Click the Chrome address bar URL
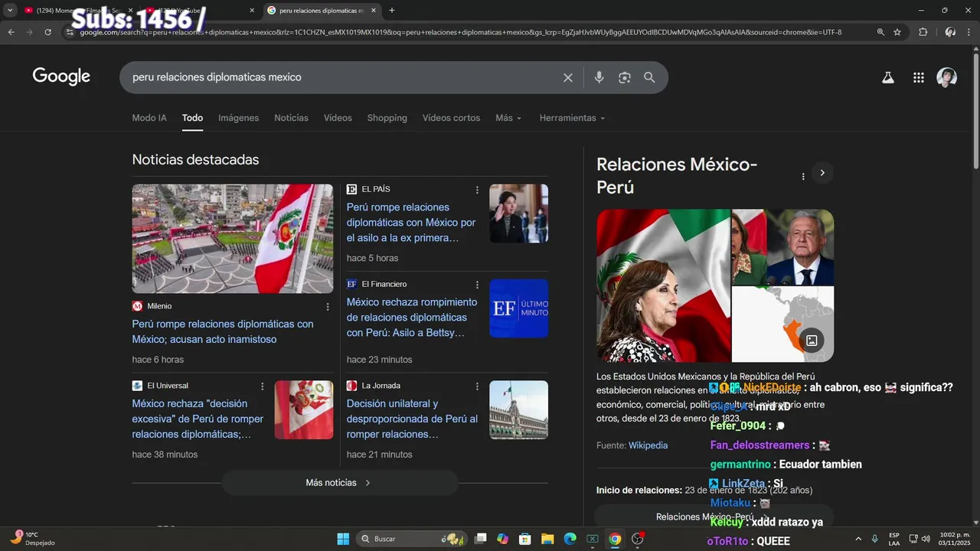Image resolution: width=980 pixels, height=551 pixels. 459,32
